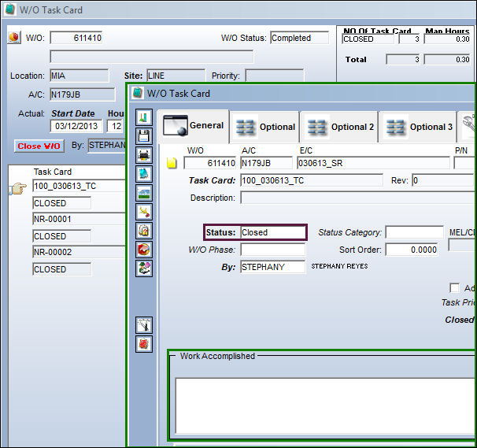Click the A/C field N179JB in back window
Screen dimensions: 477x448
83,94
